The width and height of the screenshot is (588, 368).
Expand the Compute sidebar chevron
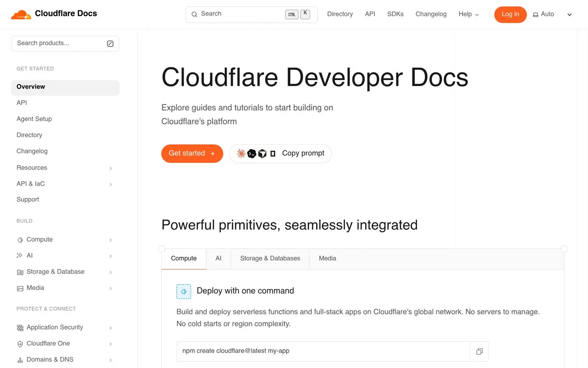(x=111, y=240)
